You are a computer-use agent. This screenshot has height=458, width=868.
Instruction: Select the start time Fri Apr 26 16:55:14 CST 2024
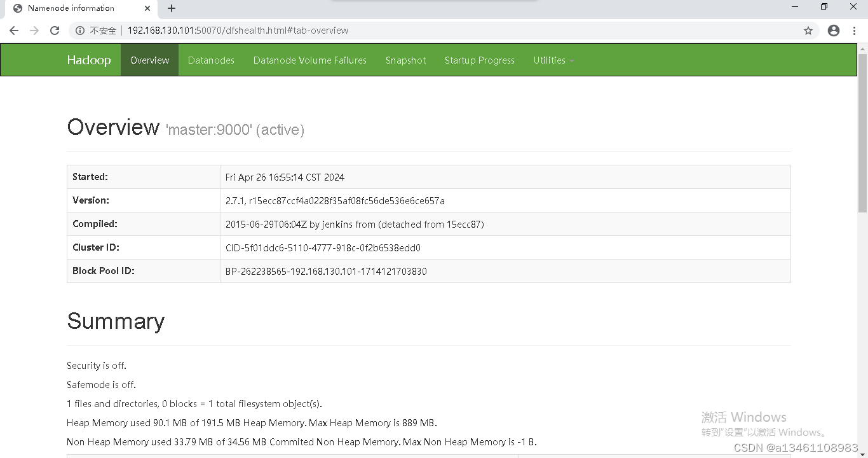click(285, 177)
